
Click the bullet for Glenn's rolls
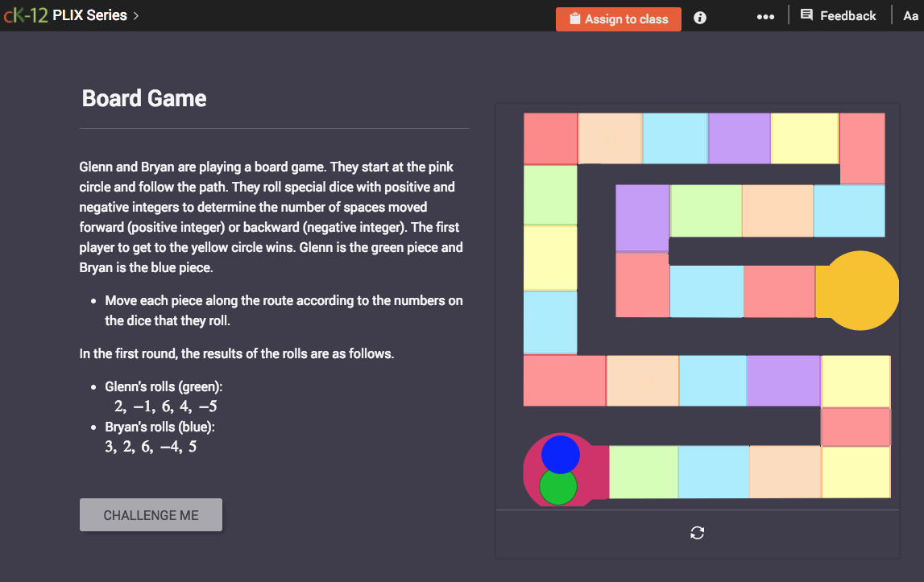(94, 387)
